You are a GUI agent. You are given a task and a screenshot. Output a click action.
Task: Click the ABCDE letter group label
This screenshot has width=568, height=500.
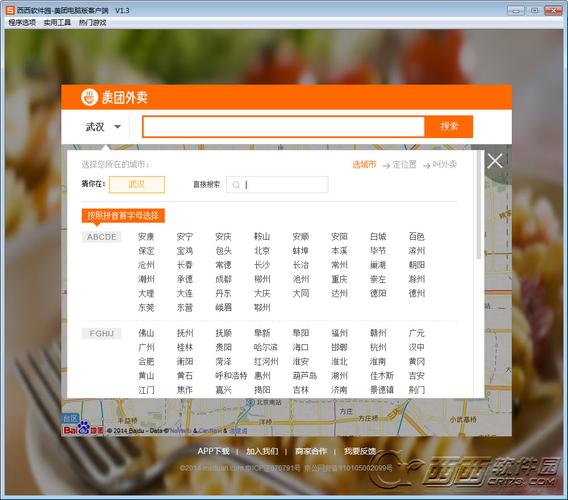(101, 237)
